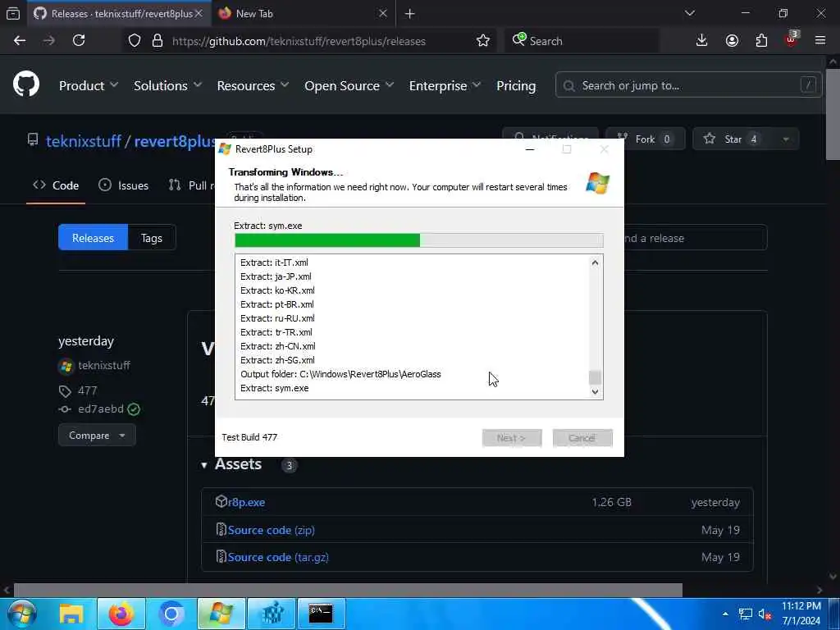Click the Chromium taskbar icon
This screenshot has width=840, height=630.
(171, 614)
